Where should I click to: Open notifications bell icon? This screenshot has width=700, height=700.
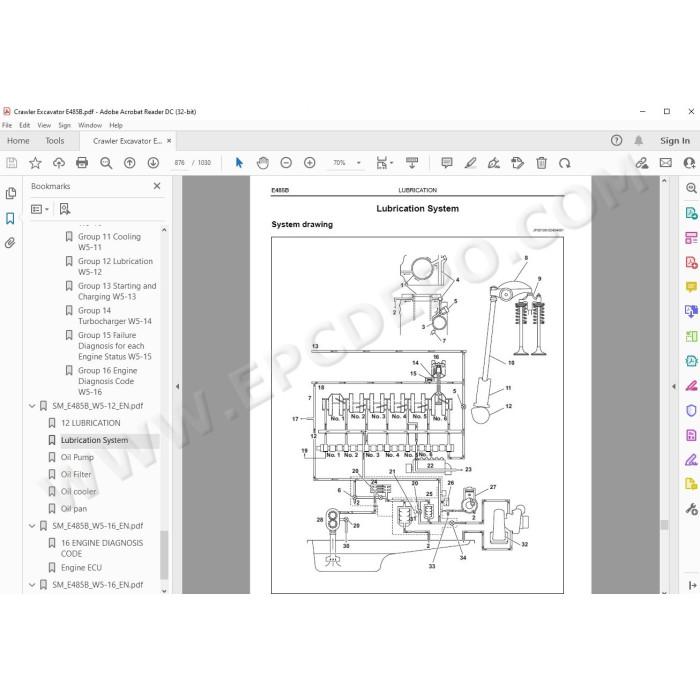tap(638, 141)
